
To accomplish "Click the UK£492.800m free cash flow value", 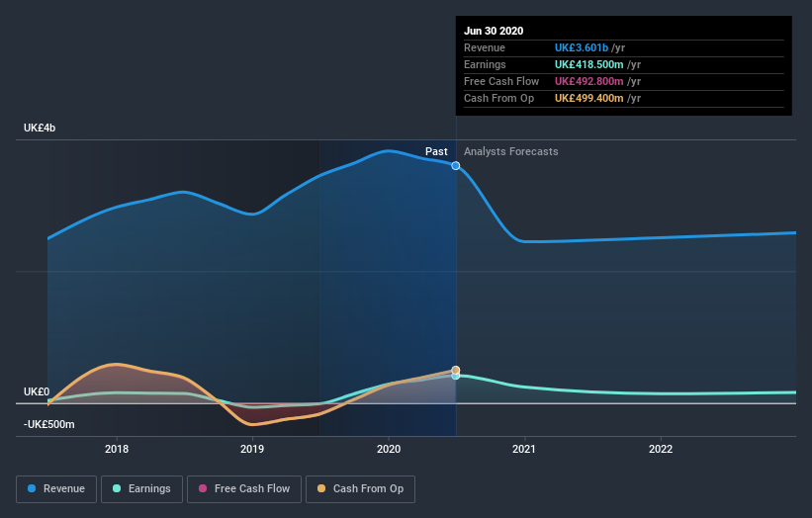I will pos(588,81).
